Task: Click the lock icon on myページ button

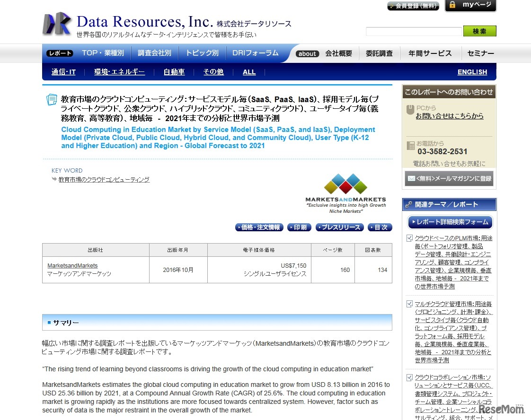Action: [452, 4]
